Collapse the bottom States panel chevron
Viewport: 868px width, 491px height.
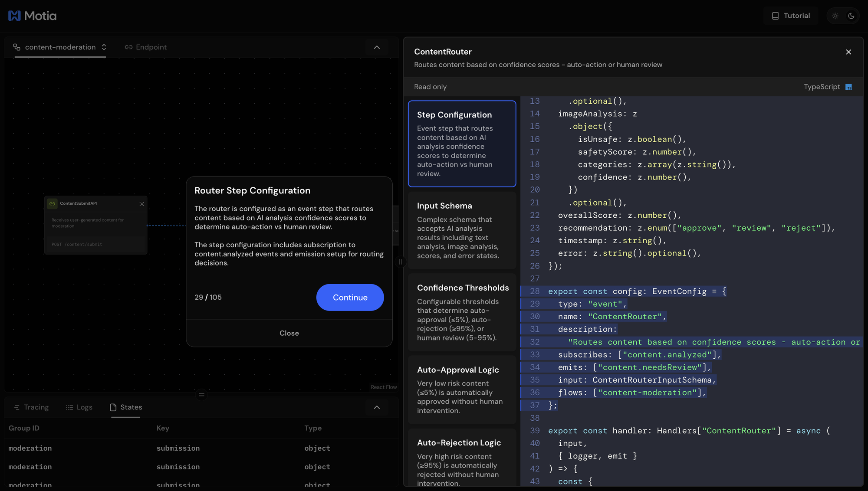coord(377,407)
